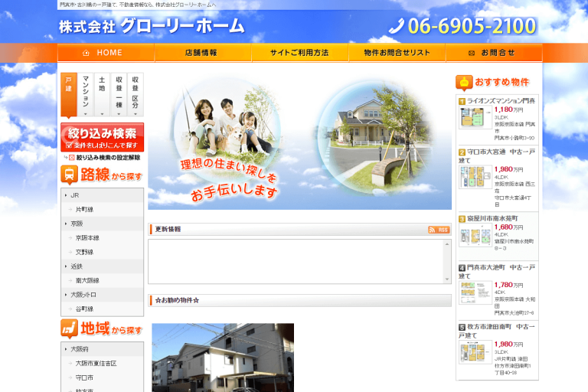Screen dimensions: 588x392
Task: Click phone number 06-6905-2100
Action: coord(472,26)
